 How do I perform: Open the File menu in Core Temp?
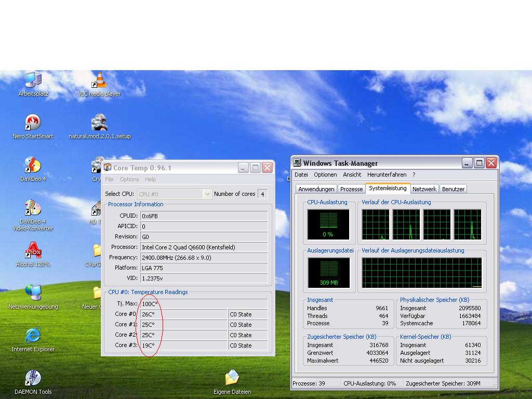[109, 179]
